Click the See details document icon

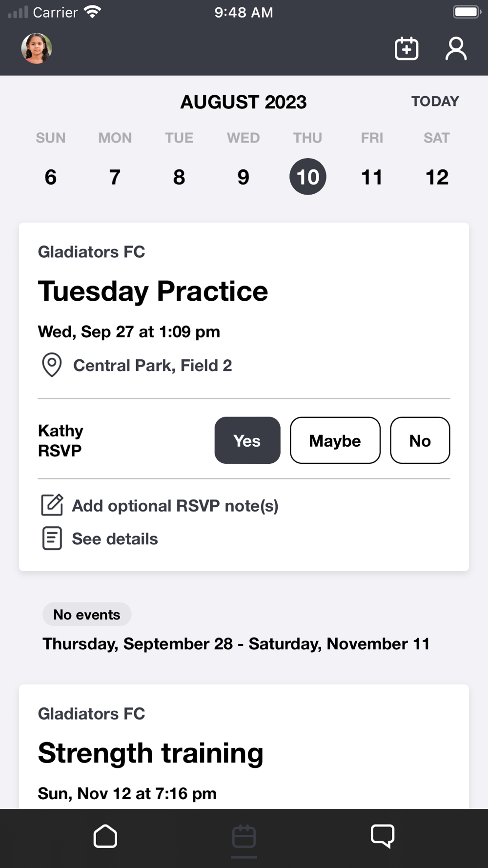point(52,538)
